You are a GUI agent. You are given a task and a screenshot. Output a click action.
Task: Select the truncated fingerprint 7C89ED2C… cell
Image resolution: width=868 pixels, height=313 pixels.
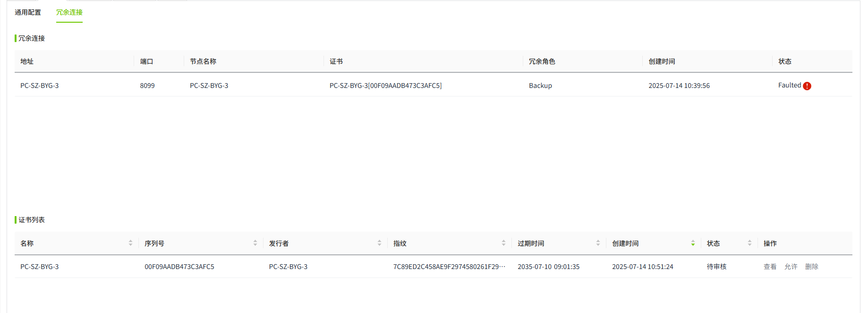point(449,267)
